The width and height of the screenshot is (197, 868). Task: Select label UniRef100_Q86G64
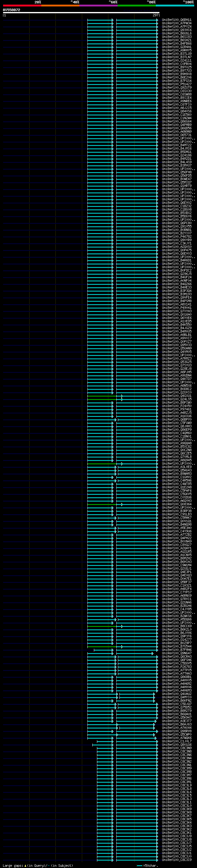[x=177, y=121]
